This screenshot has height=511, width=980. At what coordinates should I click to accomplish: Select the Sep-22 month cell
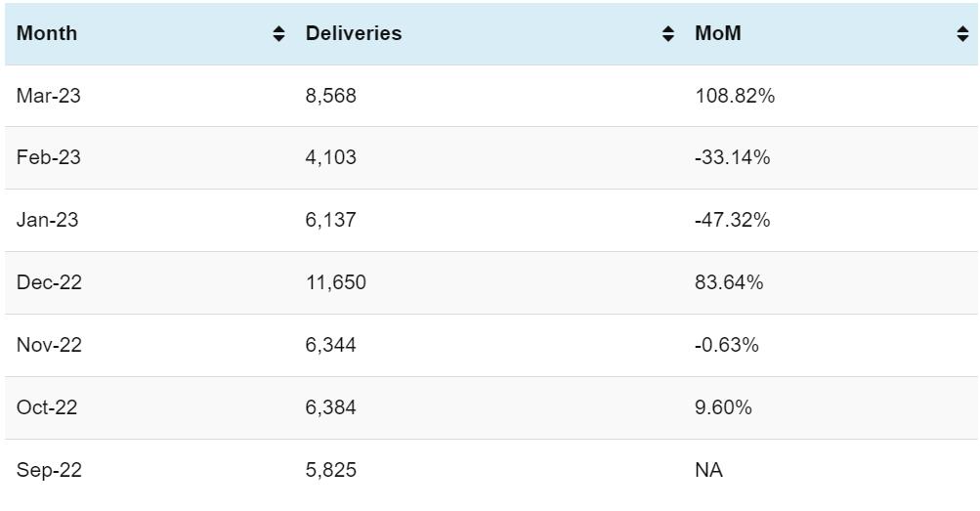coord(50,470)
